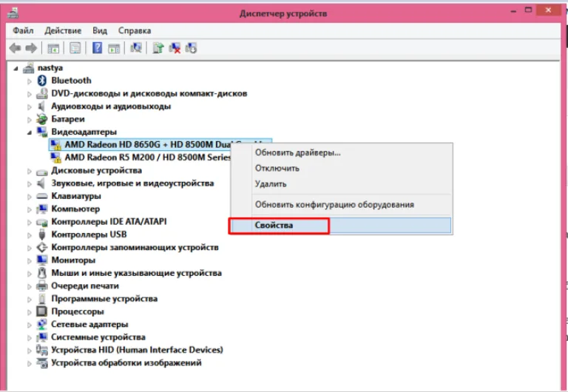This screenshot has width=568, height=392.
Task: Click the mouse icon beside Мыши и иные указывающие устройства
Action: point(42,273)
